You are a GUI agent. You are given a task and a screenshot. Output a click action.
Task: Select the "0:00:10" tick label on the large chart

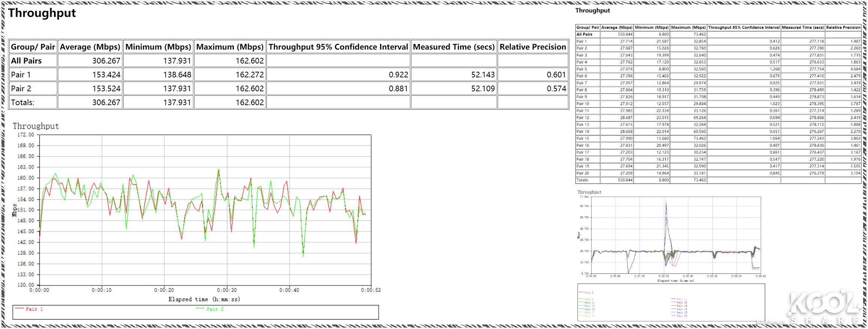[102, 290]
